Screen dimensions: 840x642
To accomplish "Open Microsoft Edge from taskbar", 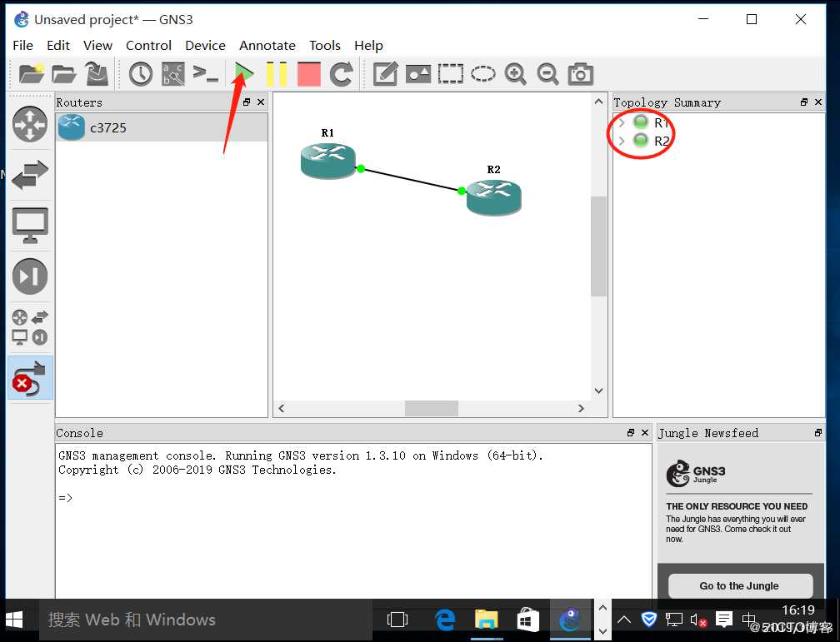I will (445, 620).
